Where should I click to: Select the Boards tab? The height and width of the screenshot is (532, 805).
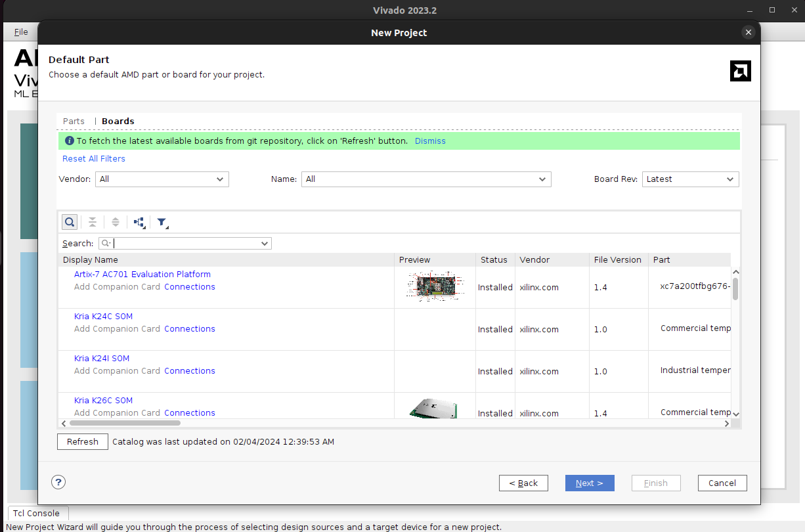pos(118,121)
